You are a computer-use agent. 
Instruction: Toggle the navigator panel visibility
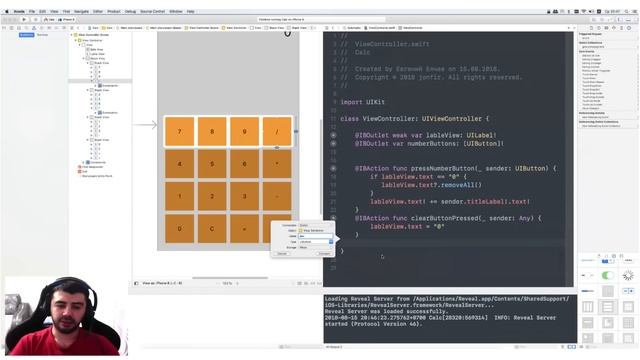pos(620,19)
